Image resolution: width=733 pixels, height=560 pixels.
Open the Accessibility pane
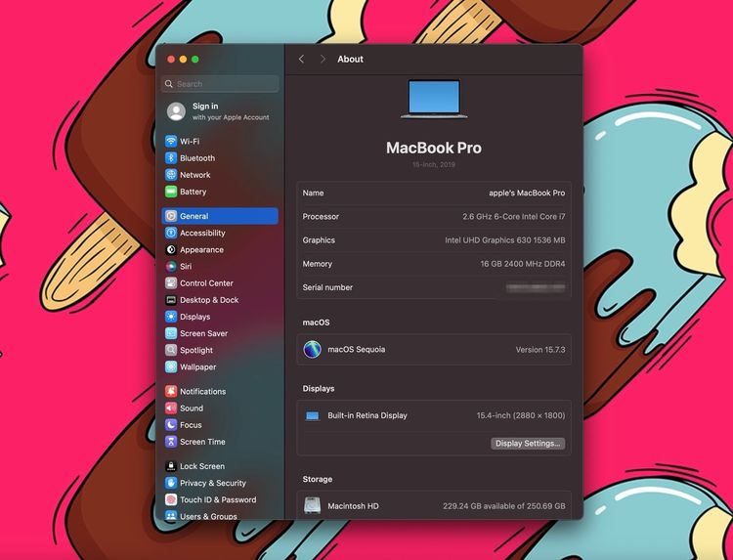point(202,234)
